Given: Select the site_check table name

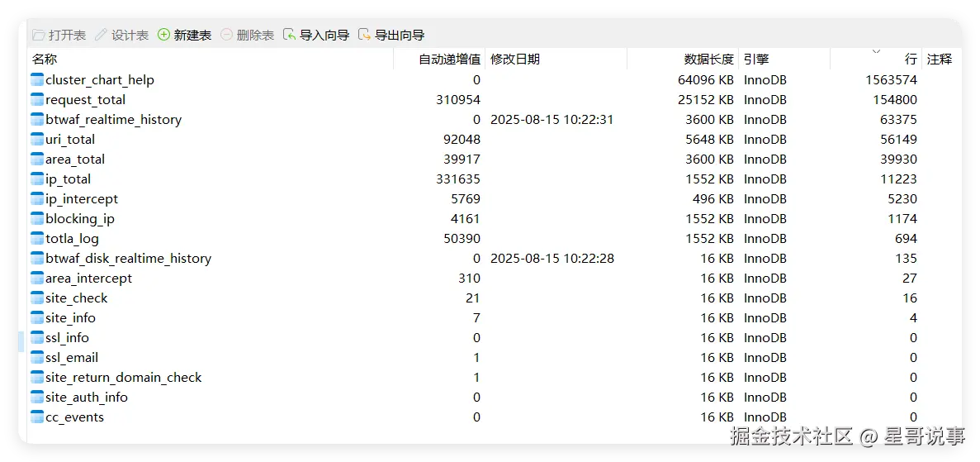Looking at the screenshot, I should (76, 298).
